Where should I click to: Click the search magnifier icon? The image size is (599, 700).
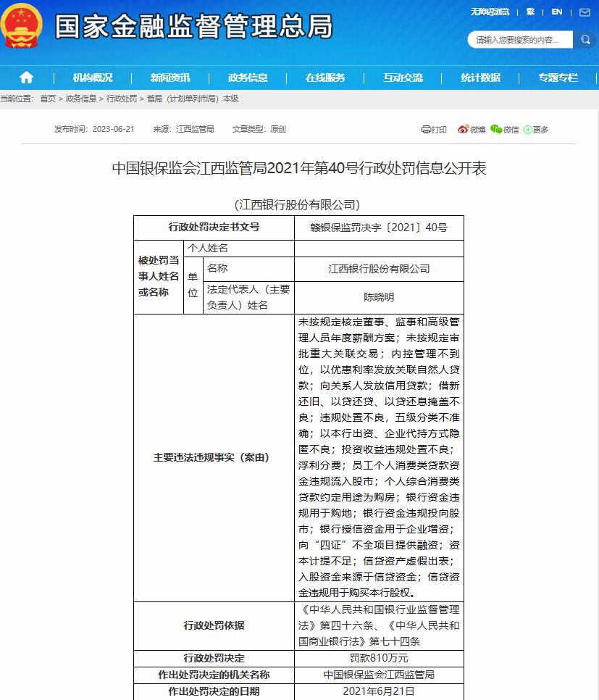(585, 39)
